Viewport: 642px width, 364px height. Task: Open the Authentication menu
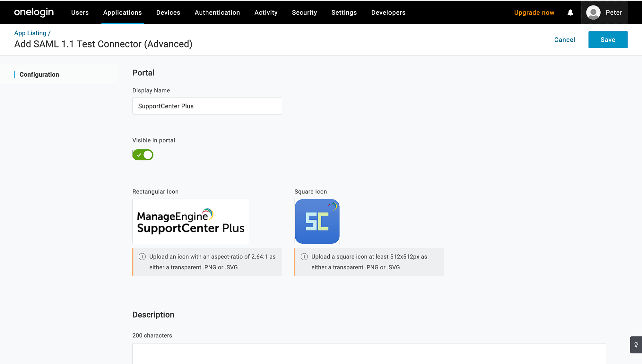[217, 13]
